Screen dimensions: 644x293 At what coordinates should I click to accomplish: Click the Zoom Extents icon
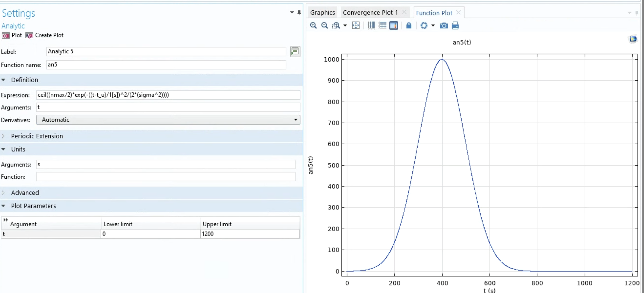pyautogui.click(x=356, y=25)
